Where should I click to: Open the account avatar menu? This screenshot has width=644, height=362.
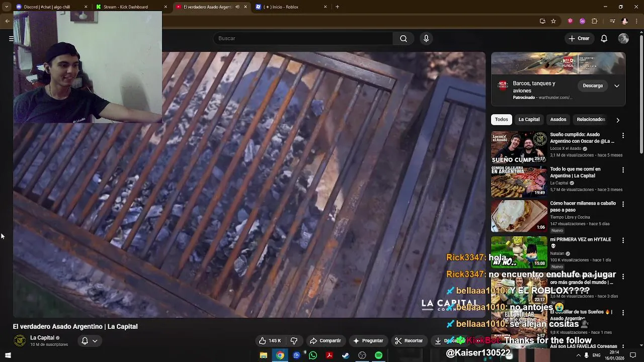tap(623, 39)
